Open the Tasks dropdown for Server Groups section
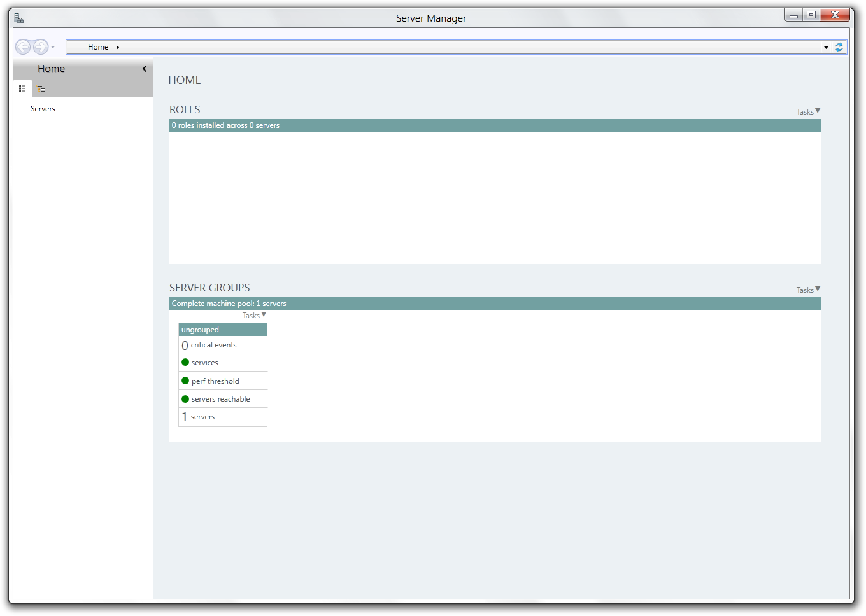The height and width of the screenshot is (616, 866). 808,290
